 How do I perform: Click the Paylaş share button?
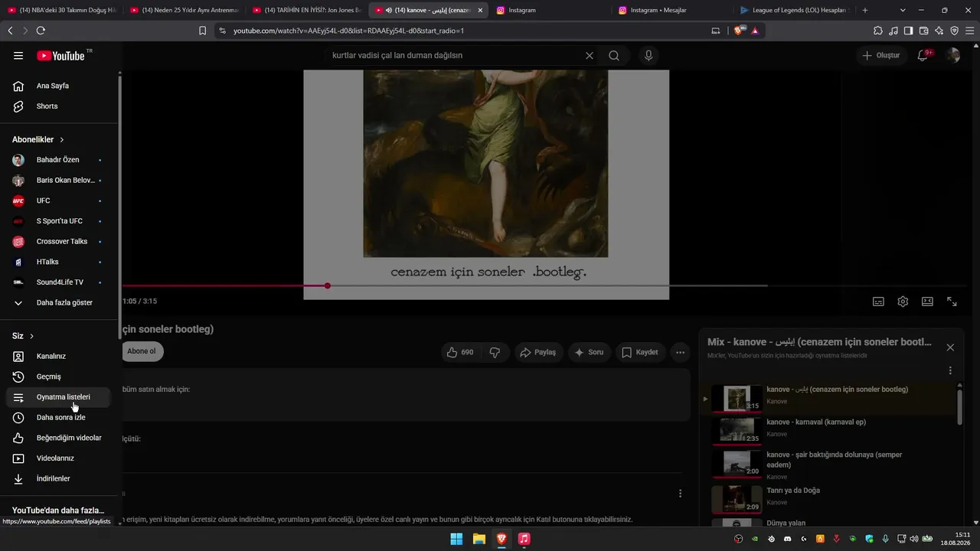pos(537,352)
